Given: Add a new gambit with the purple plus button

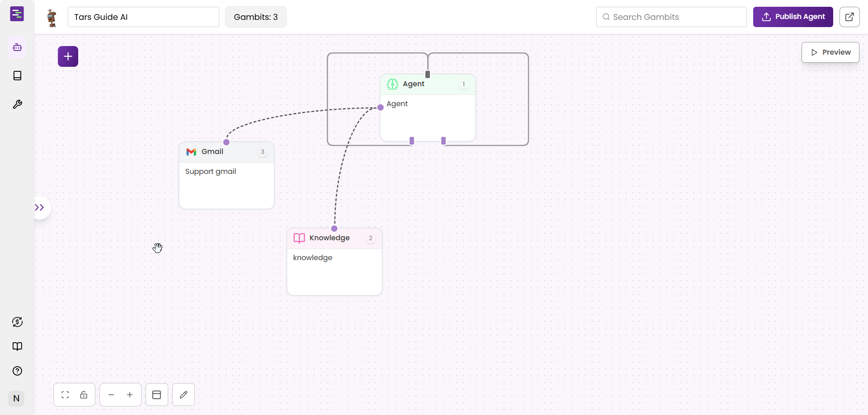Looking at the screenshot, I should pos(68,56).
